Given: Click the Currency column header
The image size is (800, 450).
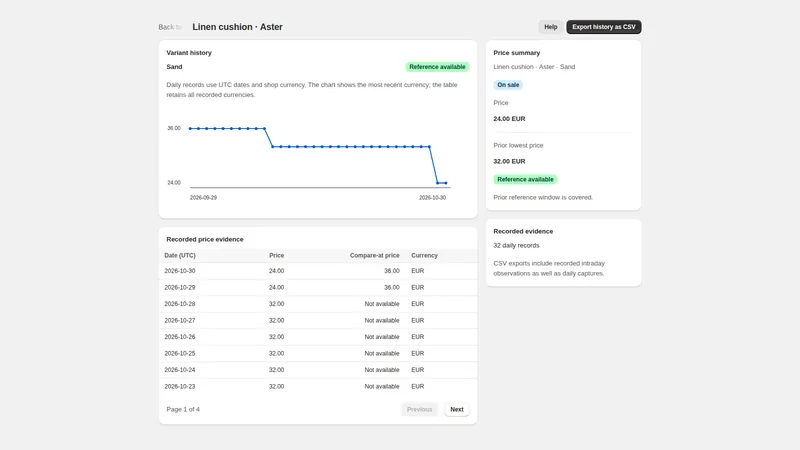Looking at the screenshot, I should (x=424, y=255).
